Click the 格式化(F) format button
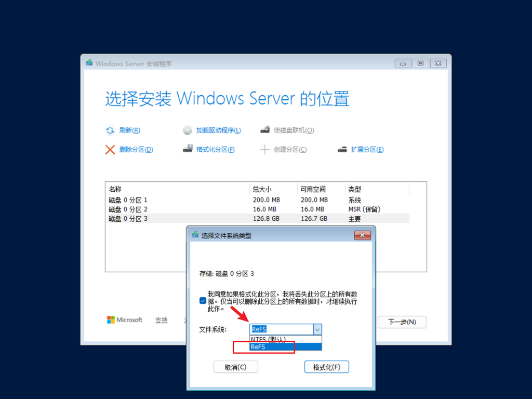The height and width of the screenshot is (399, 532). click(x=326, y=367)
